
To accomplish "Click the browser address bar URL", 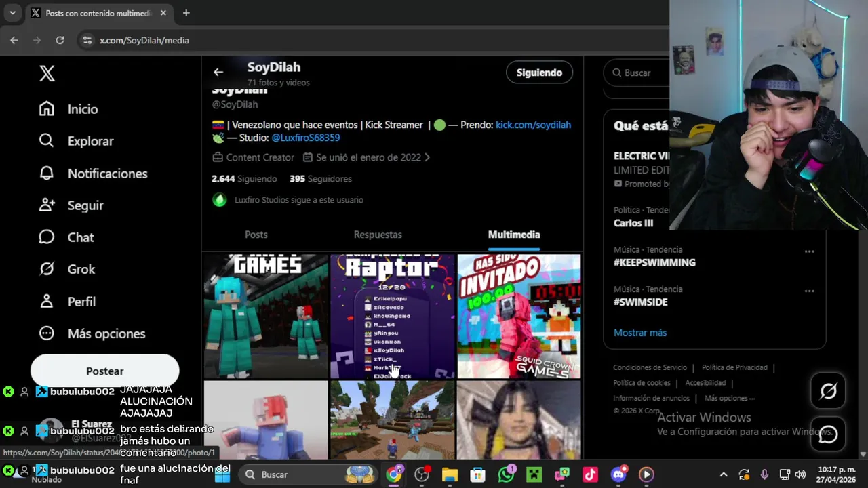I will tap(144, 41).
